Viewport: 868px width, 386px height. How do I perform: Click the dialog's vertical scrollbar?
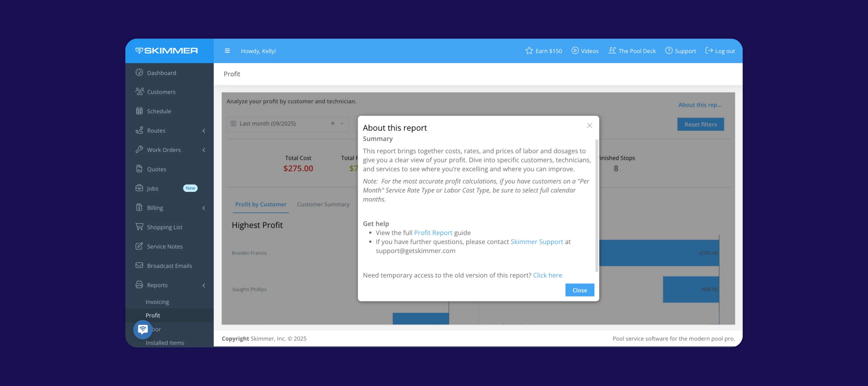[596, 206]
